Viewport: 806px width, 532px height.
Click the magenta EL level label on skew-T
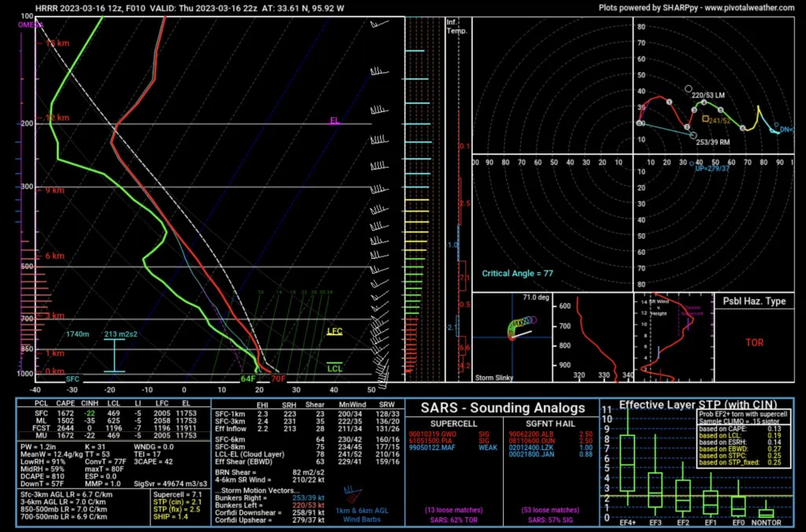coord(335,120)
